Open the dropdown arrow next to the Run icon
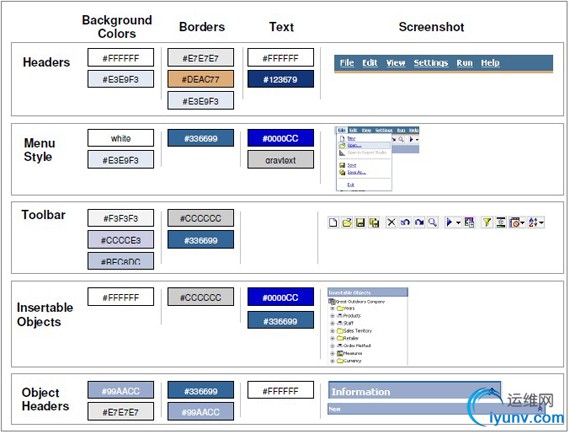Viewport: 570px width, 434px height. tap(458, 222)
